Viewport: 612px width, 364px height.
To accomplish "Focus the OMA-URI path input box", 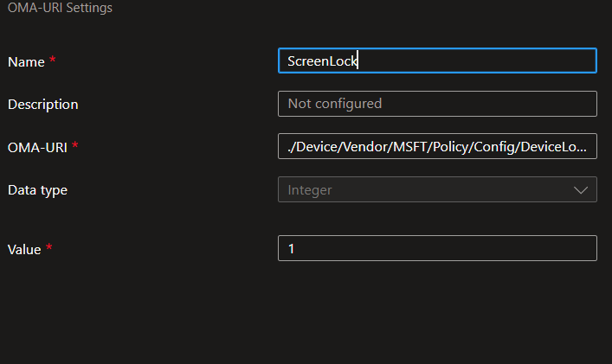I will [x=437, y=146].
